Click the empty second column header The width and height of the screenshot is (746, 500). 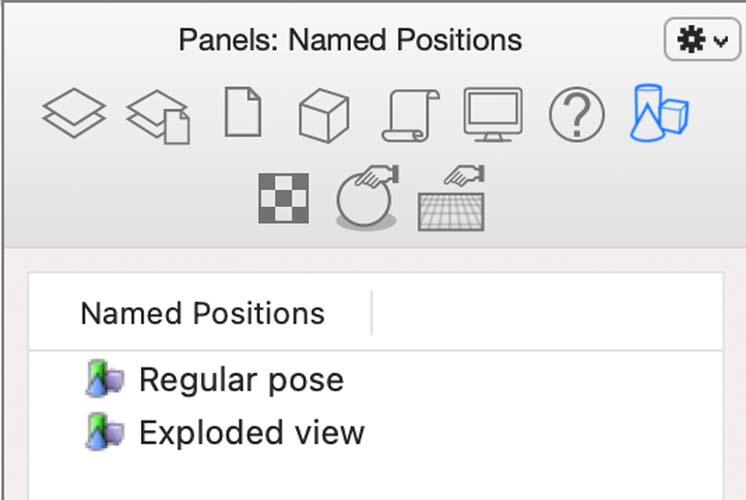coord(547,314)
